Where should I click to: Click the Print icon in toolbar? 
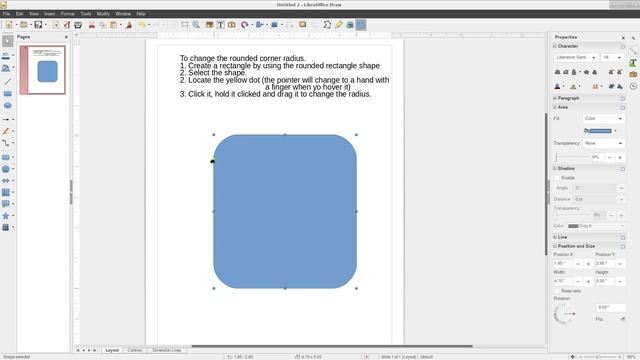78,25
